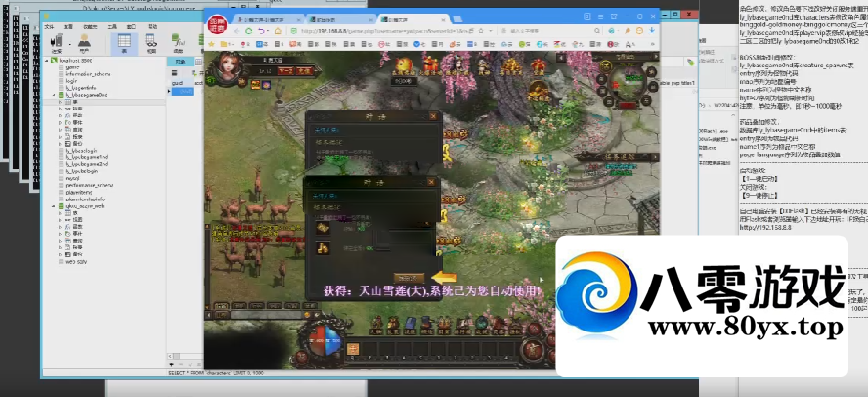Click Navicat's 用户 user toolbar icon
868x397 pixels.
[x=84, y=43]
